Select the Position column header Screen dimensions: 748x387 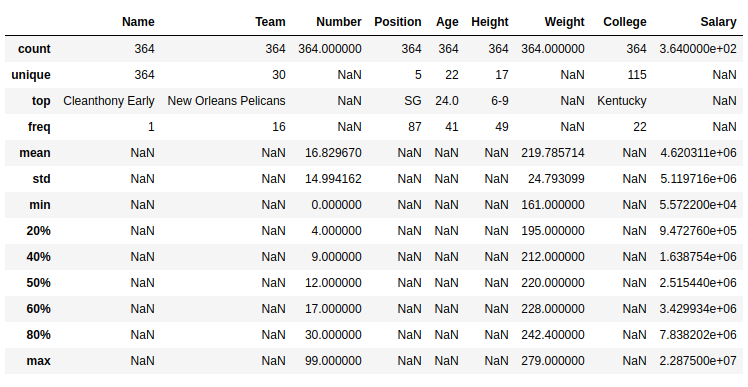(x=397, y=22)
